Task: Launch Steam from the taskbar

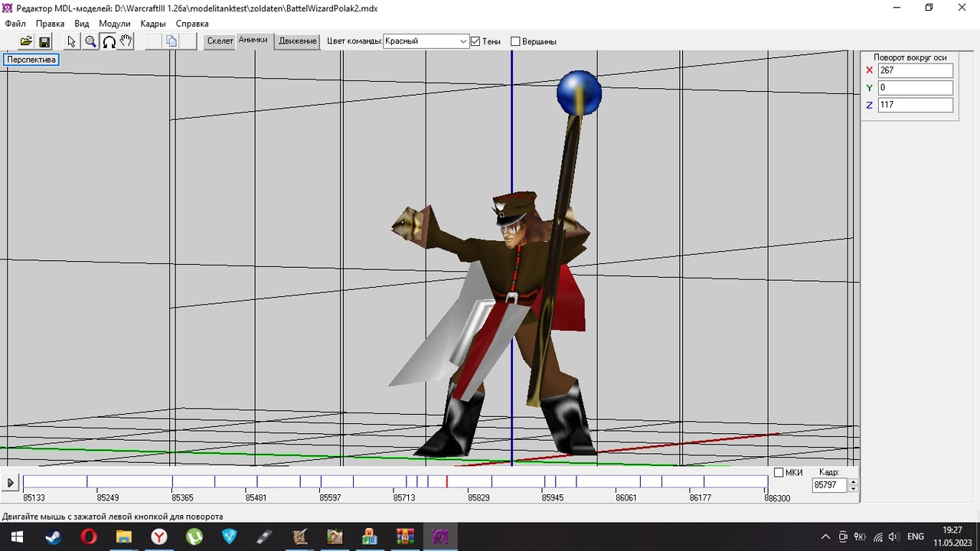Action: point(53,536)
